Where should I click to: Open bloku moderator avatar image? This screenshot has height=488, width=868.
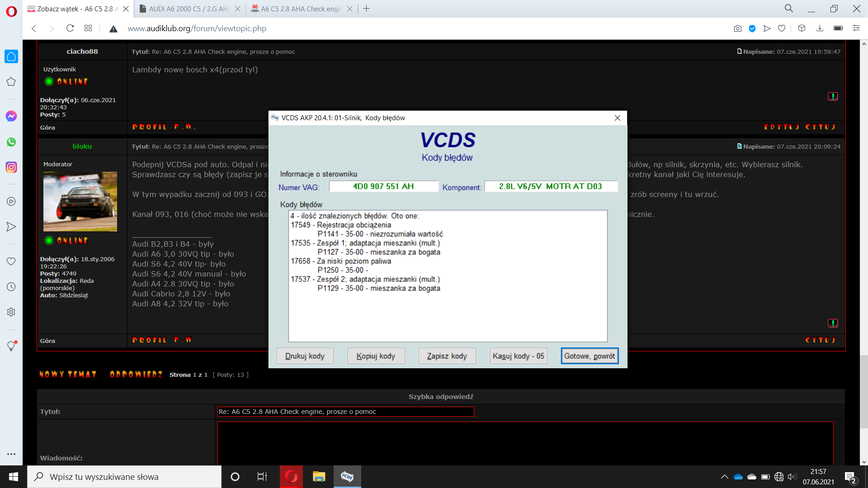[80, 202]
